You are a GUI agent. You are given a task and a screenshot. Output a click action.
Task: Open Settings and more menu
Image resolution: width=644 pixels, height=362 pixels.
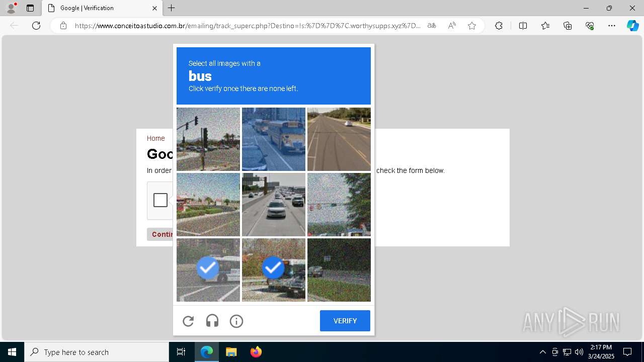[x=612, y=26]
